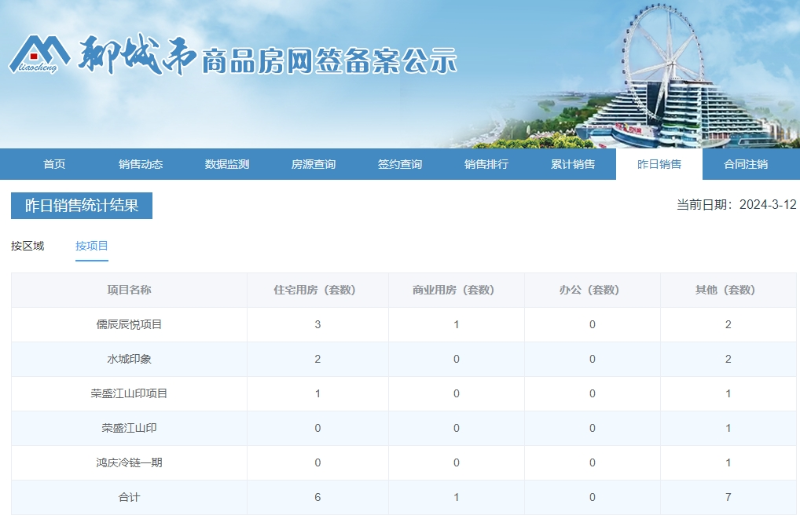Click the 鸿庆冷链一期 project name
Screen dimensions: 800x519
pyautogui.click(x=129, y=463)
